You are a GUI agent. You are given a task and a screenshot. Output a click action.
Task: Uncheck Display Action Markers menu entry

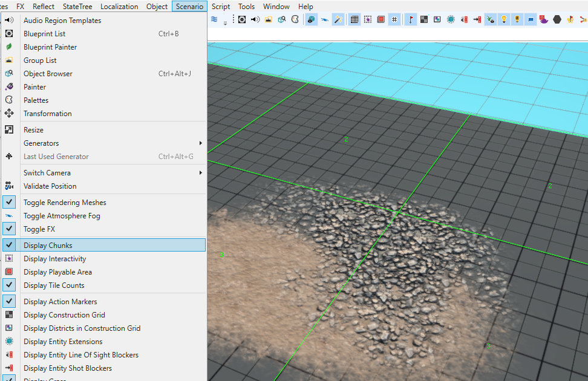tap(104, 302)
